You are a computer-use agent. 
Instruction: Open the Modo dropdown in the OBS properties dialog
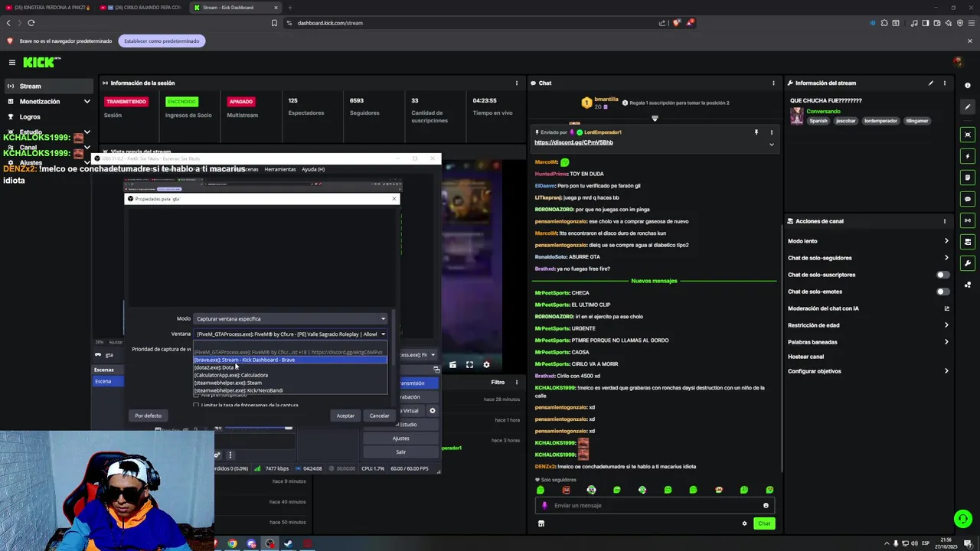coord(291,318)
